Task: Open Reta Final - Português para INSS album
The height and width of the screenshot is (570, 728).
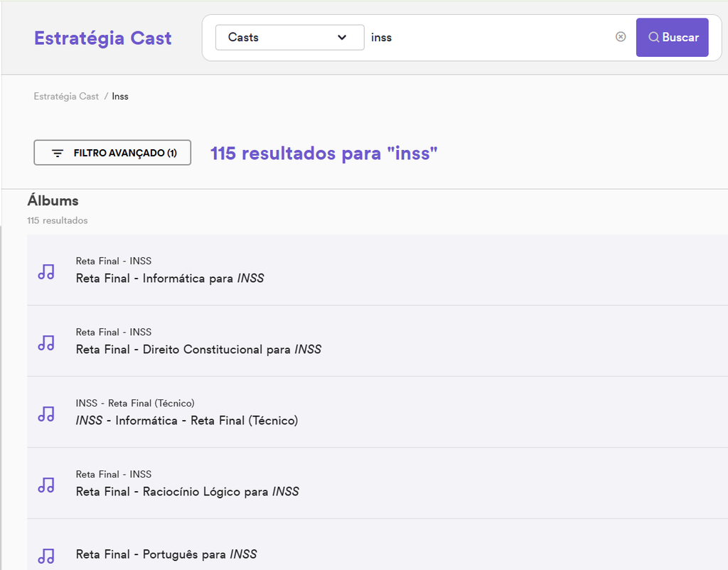Action: coord(166,554)
